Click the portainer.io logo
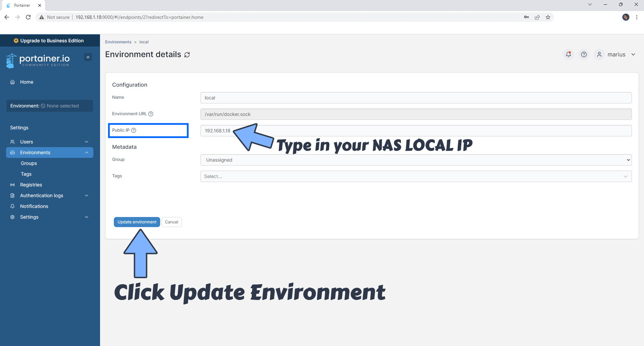 click(38, 61)
